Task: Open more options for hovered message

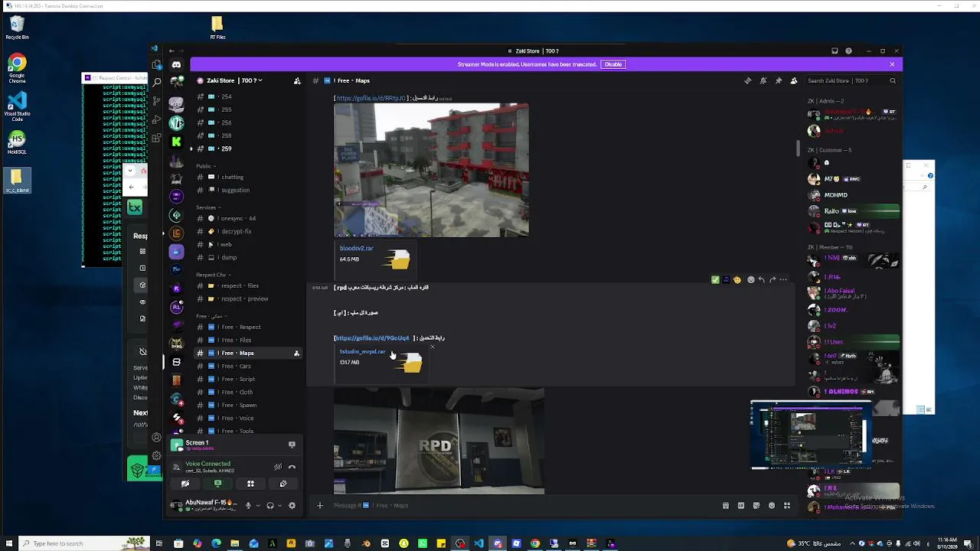Action: [782, 280]
